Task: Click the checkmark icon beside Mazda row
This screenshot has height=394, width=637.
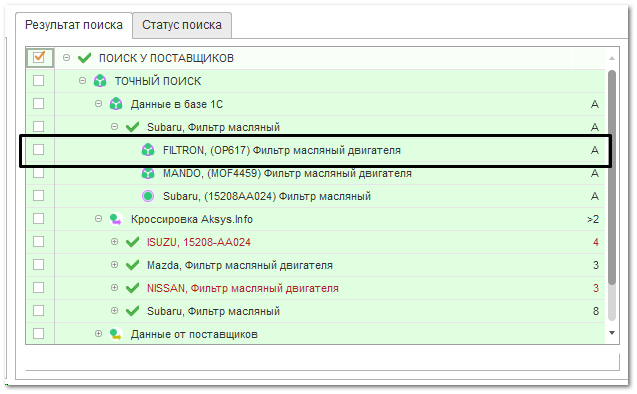Action: pos(132,265)
